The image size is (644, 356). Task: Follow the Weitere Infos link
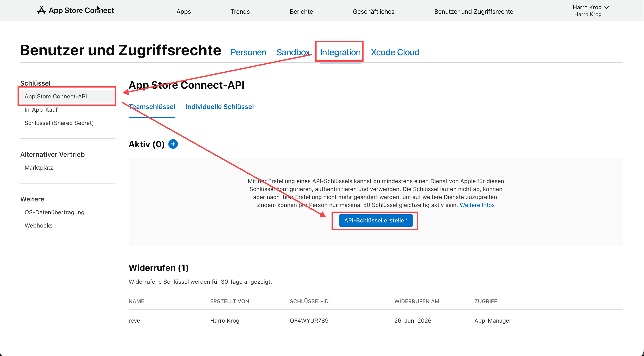(477, 205)
